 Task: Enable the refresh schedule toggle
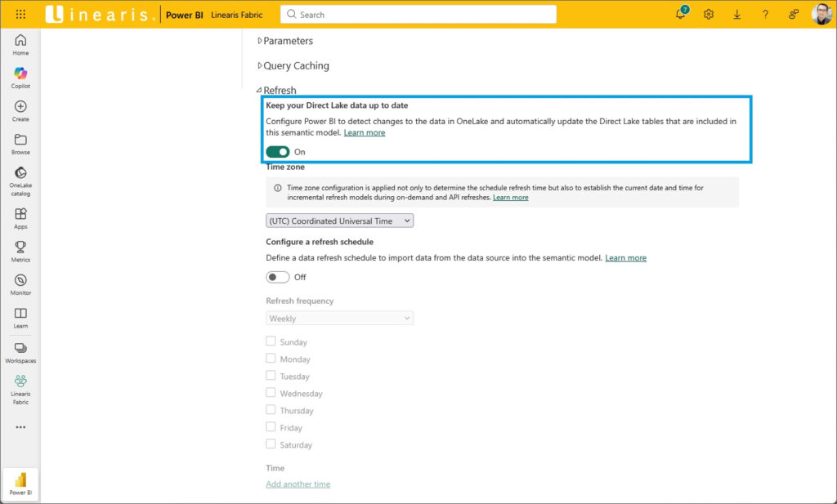click(x=278, y=277)
